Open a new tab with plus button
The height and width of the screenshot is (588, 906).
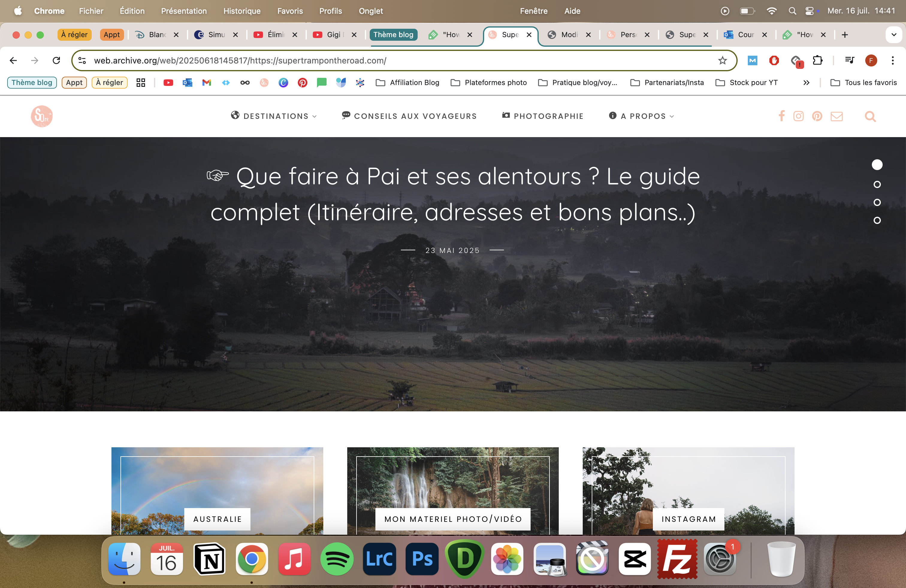click(x=845, y=35)
